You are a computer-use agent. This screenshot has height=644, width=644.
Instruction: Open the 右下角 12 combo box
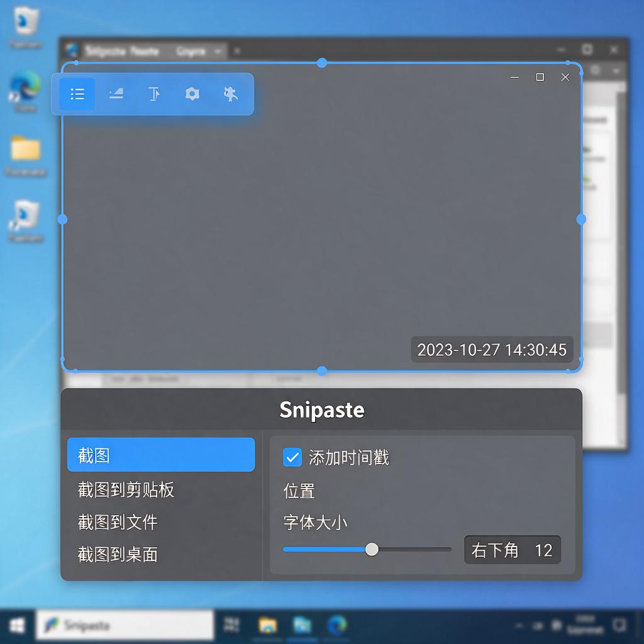(512, 550)
